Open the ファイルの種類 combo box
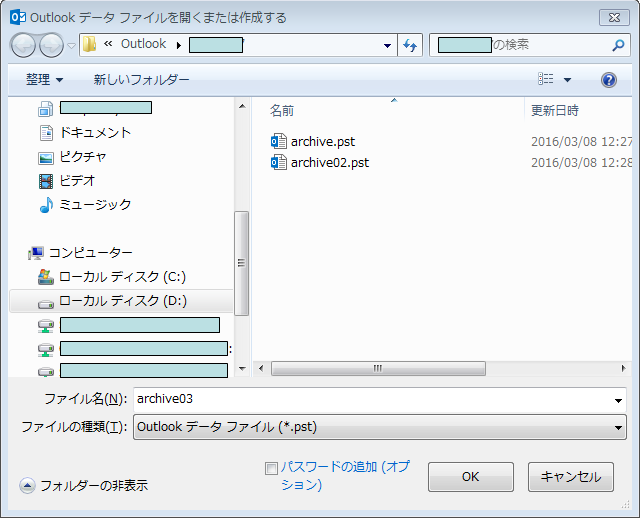 coord(380,427)
